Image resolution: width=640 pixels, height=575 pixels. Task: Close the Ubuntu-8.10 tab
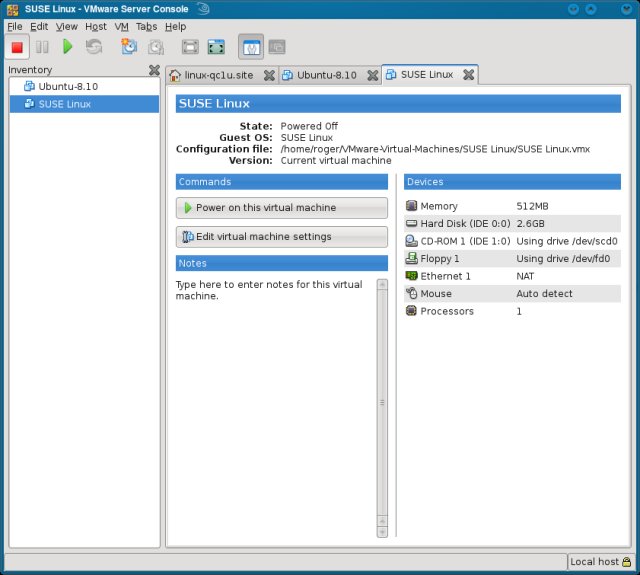372,75
